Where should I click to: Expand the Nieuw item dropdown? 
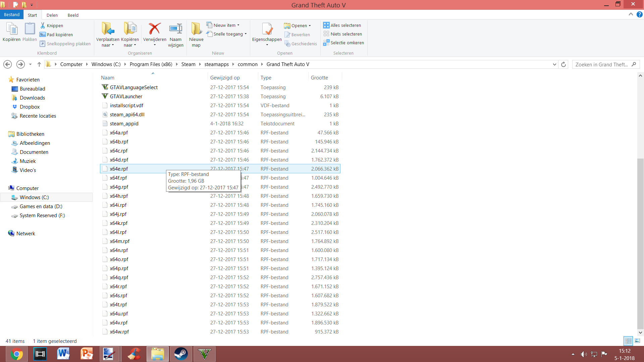238,25
